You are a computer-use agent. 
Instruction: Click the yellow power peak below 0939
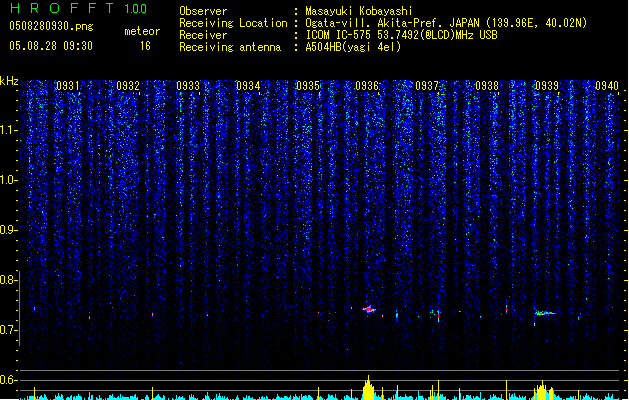542,390
